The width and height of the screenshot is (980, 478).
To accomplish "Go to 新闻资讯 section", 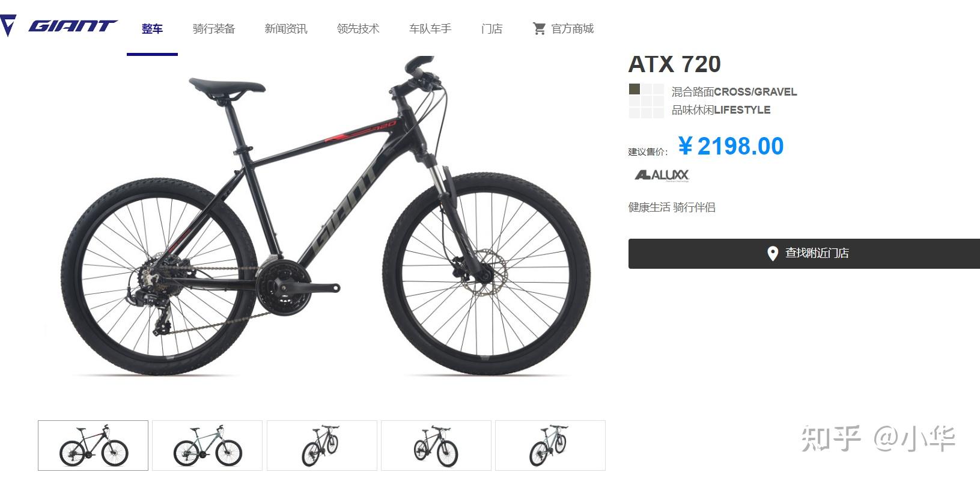I will click(x=285, y=28).
